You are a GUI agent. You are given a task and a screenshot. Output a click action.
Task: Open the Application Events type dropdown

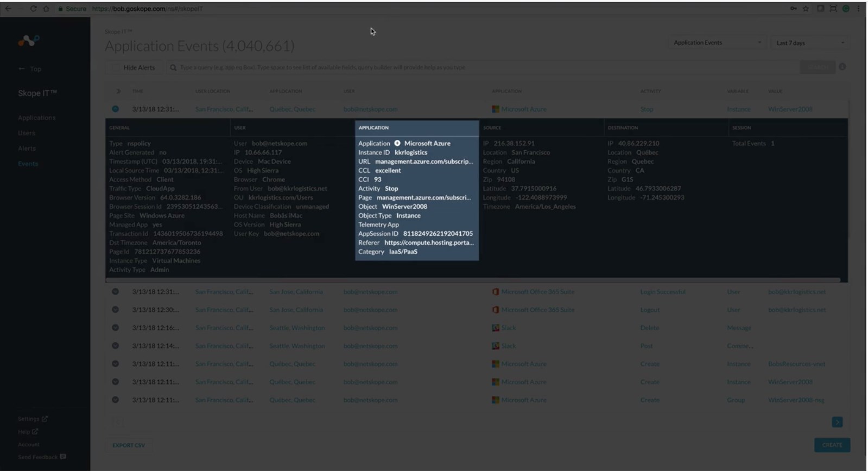[x=717, y=43]
